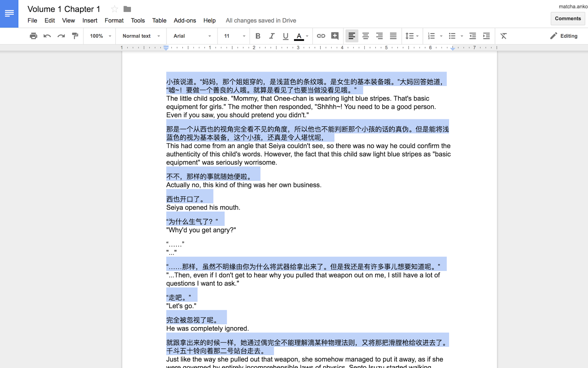Toggle Bold formatting
Image resolution: width=588 pixels, height=368 pixels.
coord(258,36)
